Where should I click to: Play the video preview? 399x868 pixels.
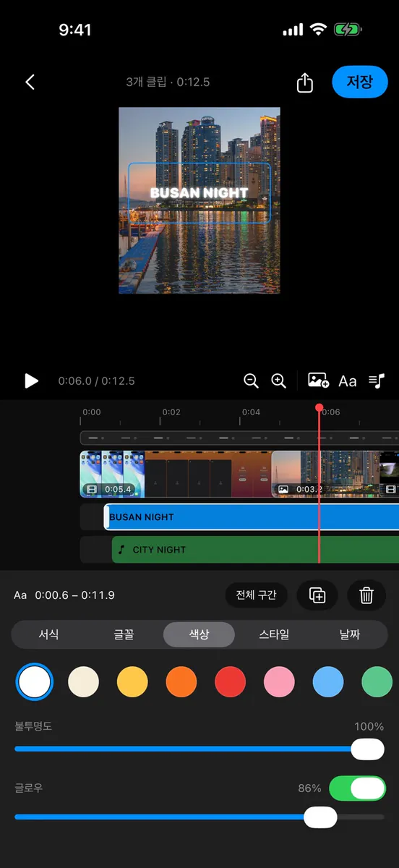point(31,380)
